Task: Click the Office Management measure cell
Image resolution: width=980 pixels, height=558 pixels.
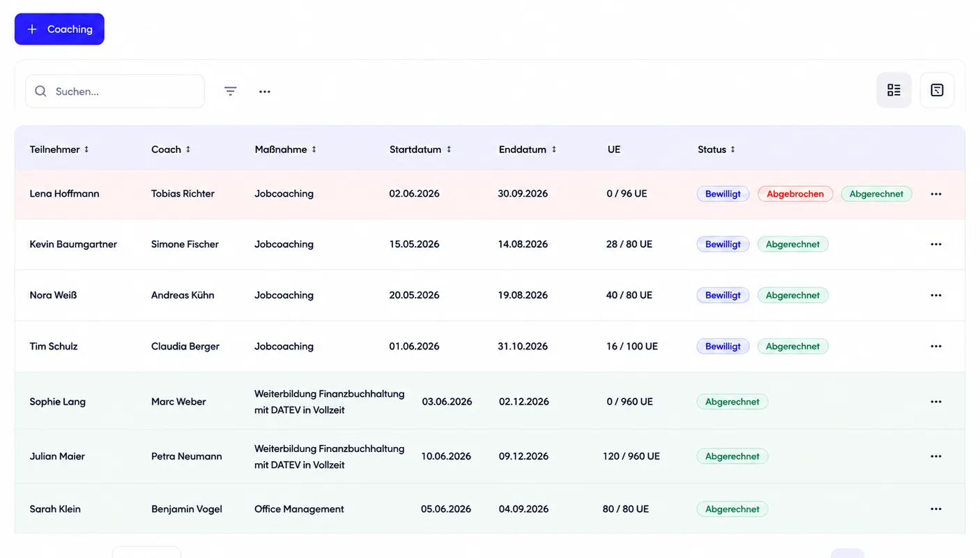Action: coord(299,509)
